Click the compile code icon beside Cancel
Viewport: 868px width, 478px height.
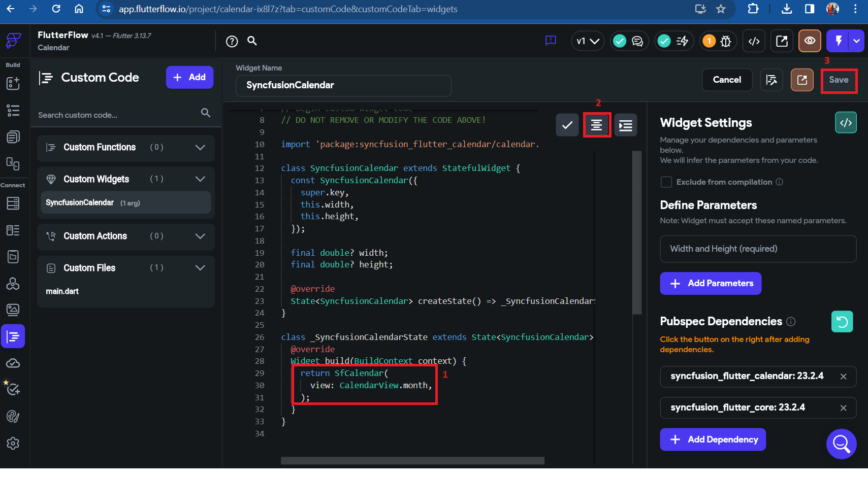[771, 80]
